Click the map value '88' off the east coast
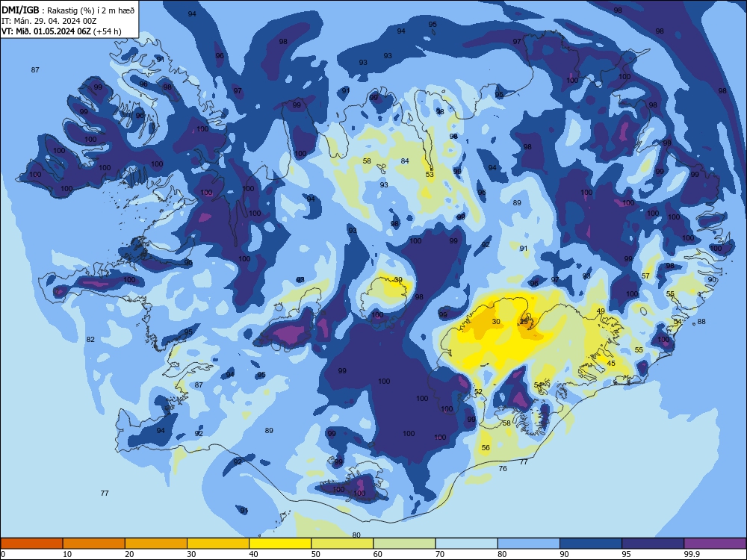Viewport: 747px width, 560px height. 701,321
